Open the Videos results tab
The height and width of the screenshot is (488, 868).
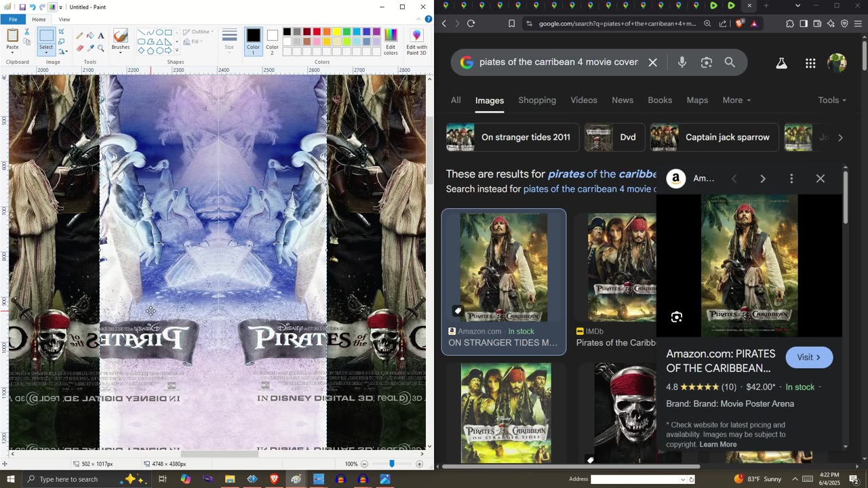(x=584, y=100)
